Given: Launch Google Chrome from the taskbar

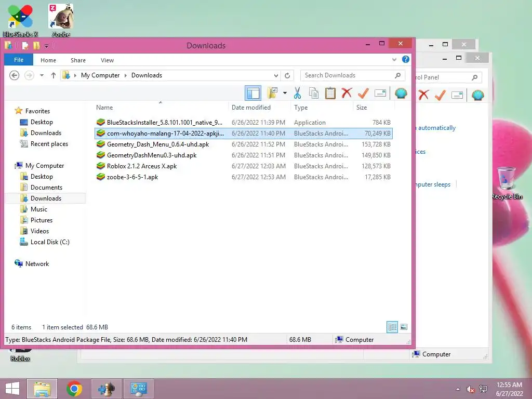Looking at the screenshot, I should [74, 389].
